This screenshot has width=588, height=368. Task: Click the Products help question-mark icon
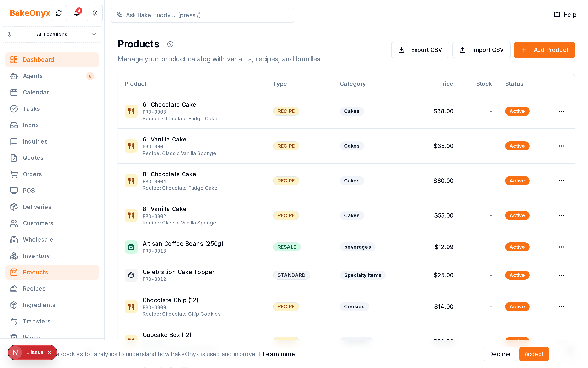point(170,44)
